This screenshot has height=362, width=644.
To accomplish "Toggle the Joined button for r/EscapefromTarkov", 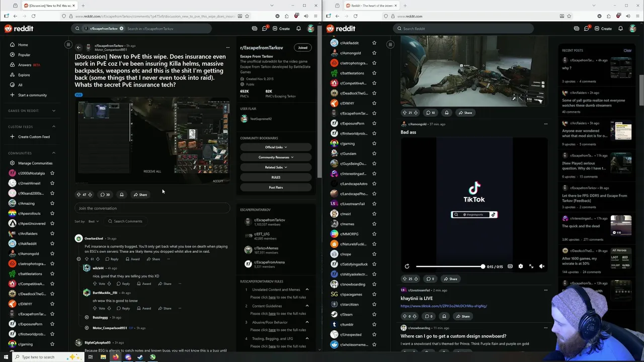I will [302, 48].
